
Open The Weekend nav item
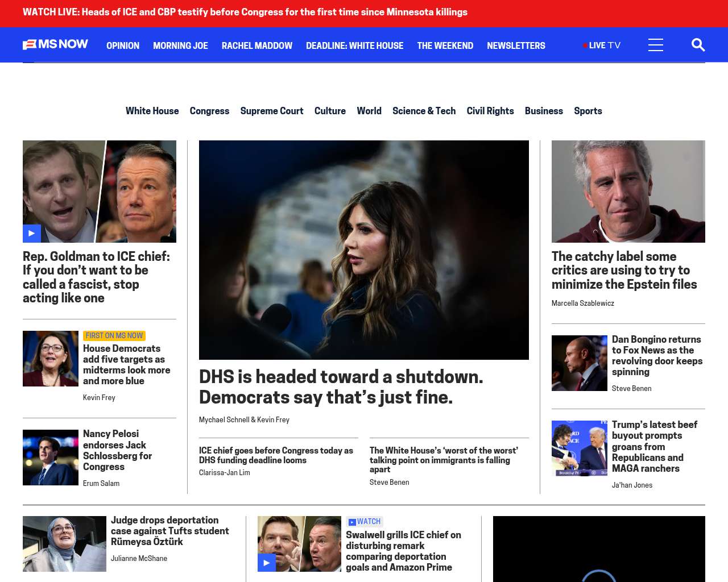tap(445, 45)
